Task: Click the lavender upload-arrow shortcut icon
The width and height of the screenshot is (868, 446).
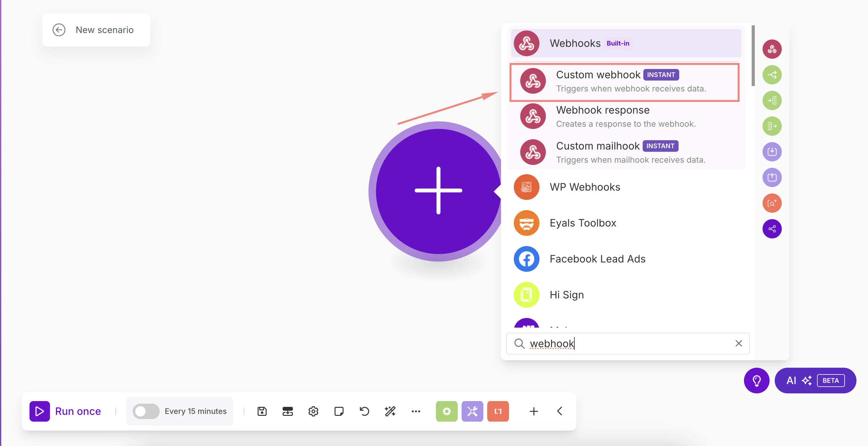Action: click(772, 177)
